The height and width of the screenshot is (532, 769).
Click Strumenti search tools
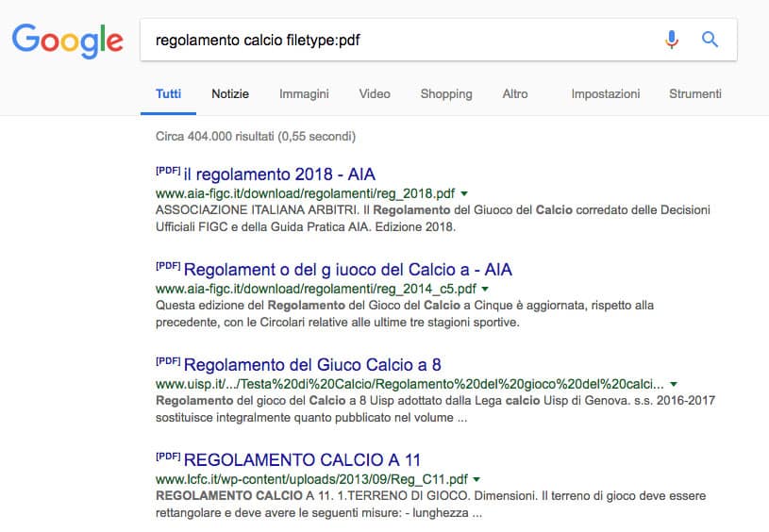695,93
